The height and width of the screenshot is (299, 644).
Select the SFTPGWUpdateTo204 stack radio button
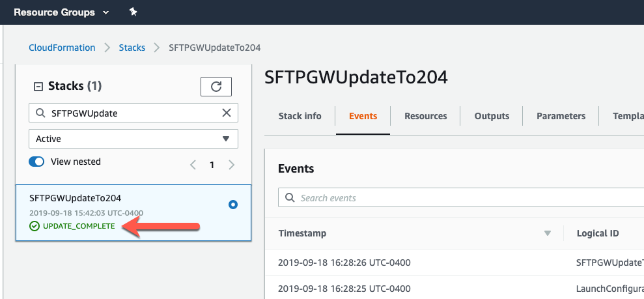click(x=233, y=205)
